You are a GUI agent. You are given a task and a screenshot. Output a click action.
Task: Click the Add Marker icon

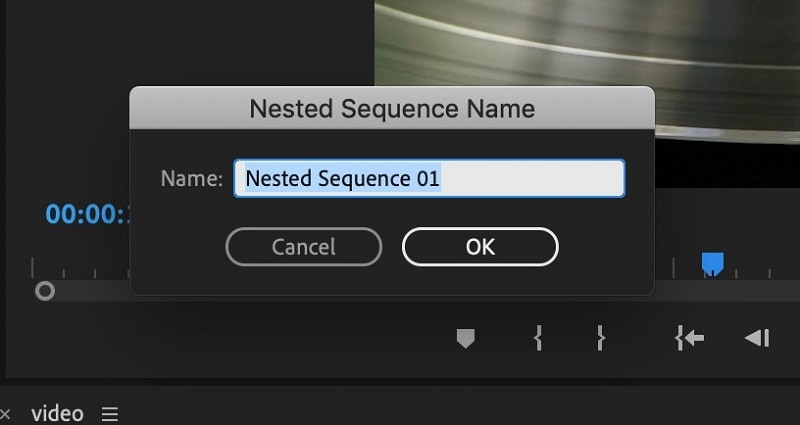pyautogui.click(x=465, y=339)
